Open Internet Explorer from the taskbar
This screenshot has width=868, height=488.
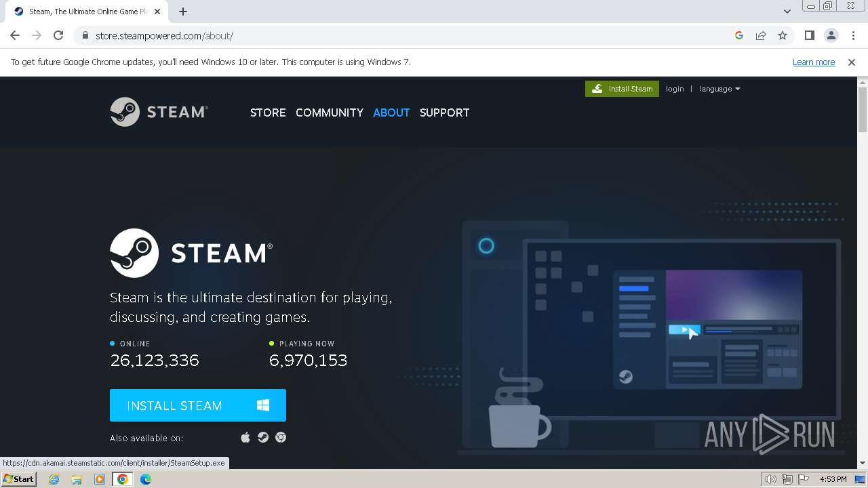pos(54,479)
